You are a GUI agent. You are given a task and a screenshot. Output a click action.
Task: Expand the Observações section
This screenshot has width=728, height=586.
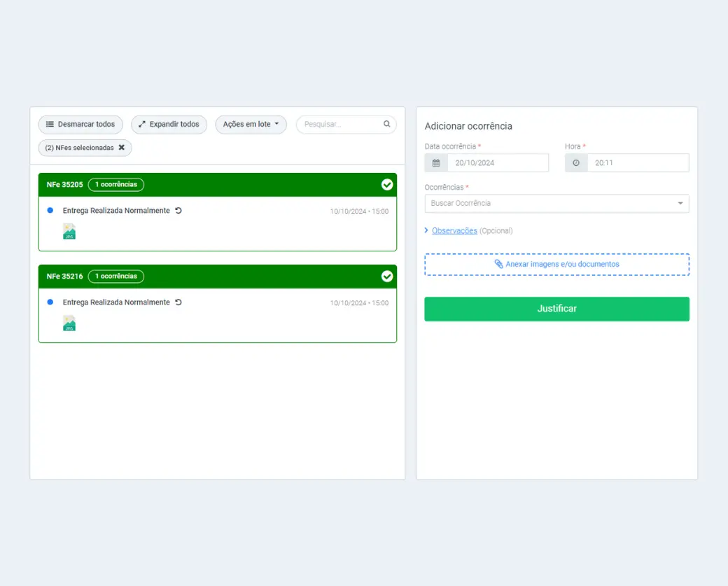pyautogui.click(x=454, y=231)
